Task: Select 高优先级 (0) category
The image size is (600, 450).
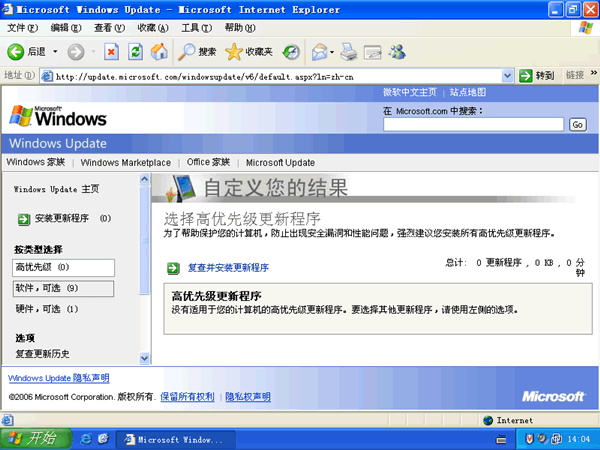Action: [x=64, y=267]
